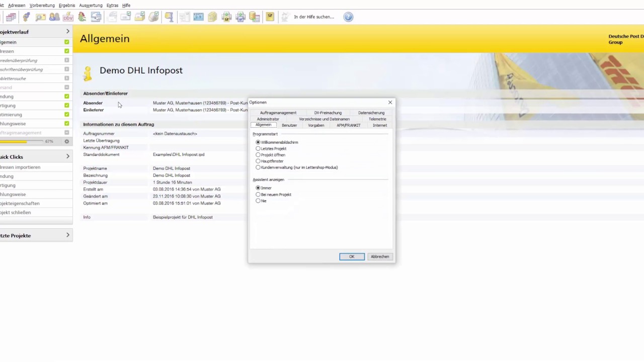This screenshot has width=644, height=362.
Task: Click the two-persons toolbar icon
Action: (x=54, y=17)
